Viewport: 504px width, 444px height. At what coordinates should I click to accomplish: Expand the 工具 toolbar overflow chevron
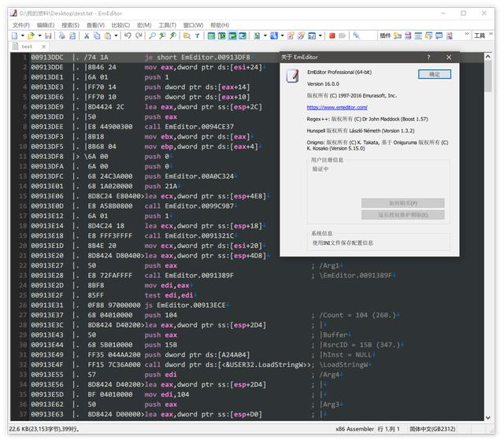pyautogui.click(x=491, y=34)
